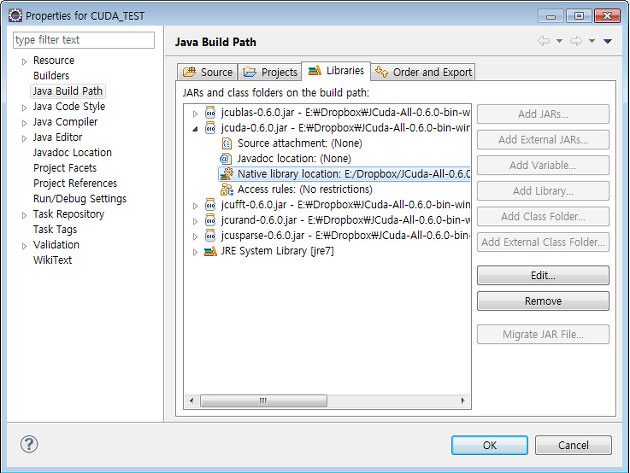Select Builders in the settings tree
Screen dimensions: 630x473
coord(51,76)
